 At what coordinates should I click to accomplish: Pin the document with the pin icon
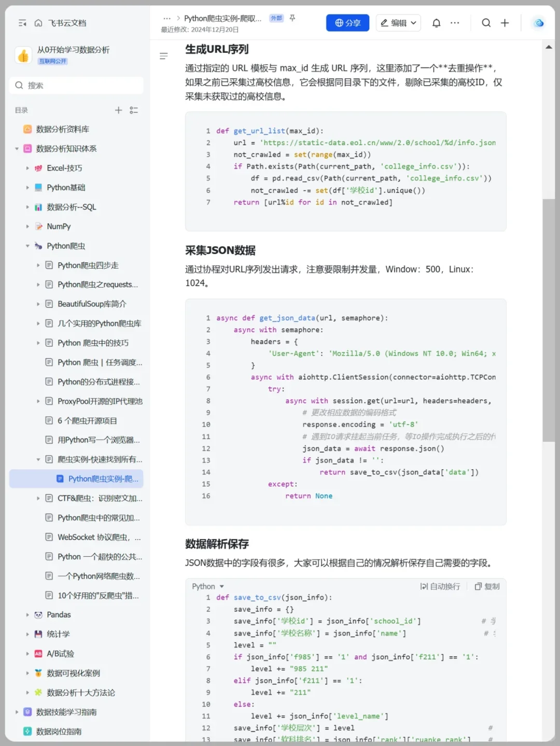292,17
